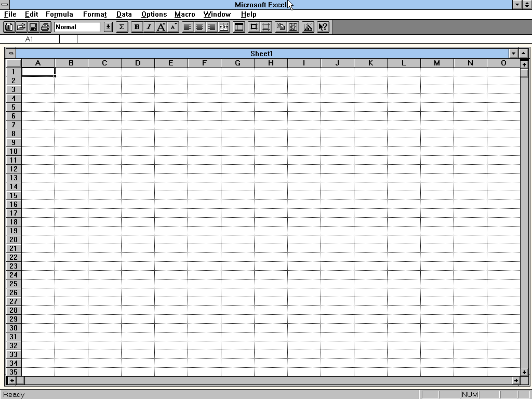This screenshot has width=532, height=399.
Task: Click the New Worksheet toolbar icon
Action: pos(9,27)
